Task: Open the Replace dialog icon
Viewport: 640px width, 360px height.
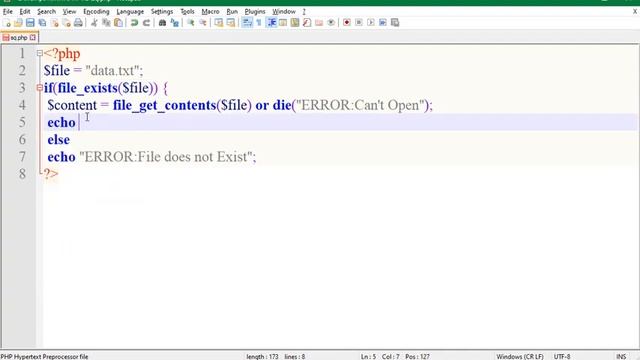Action: (175, 23)
